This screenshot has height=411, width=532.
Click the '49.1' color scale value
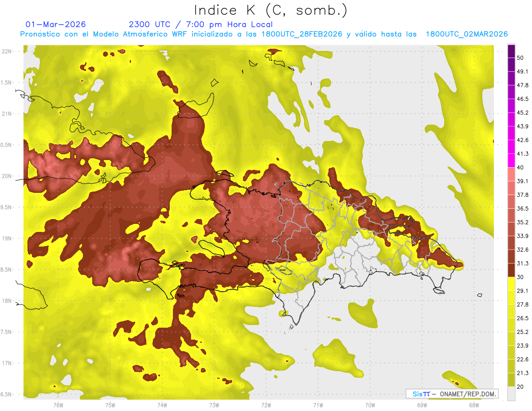pos(523,72)
